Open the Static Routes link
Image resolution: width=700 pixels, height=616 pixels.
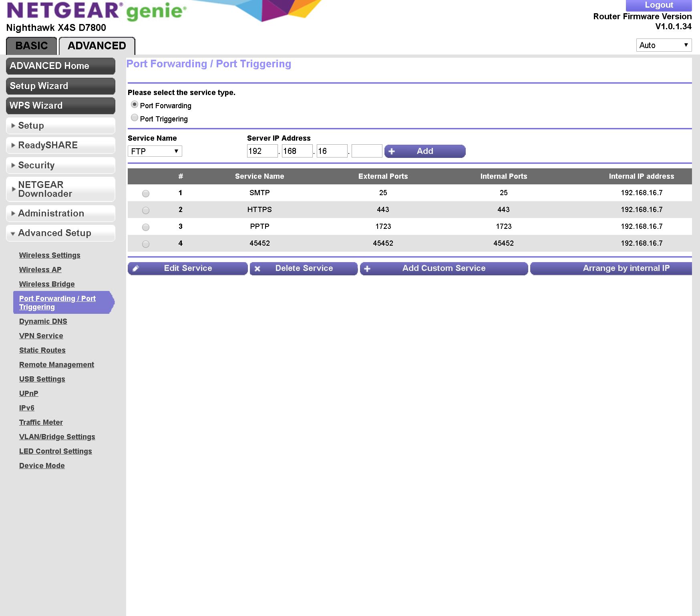[x=42, y=350]
